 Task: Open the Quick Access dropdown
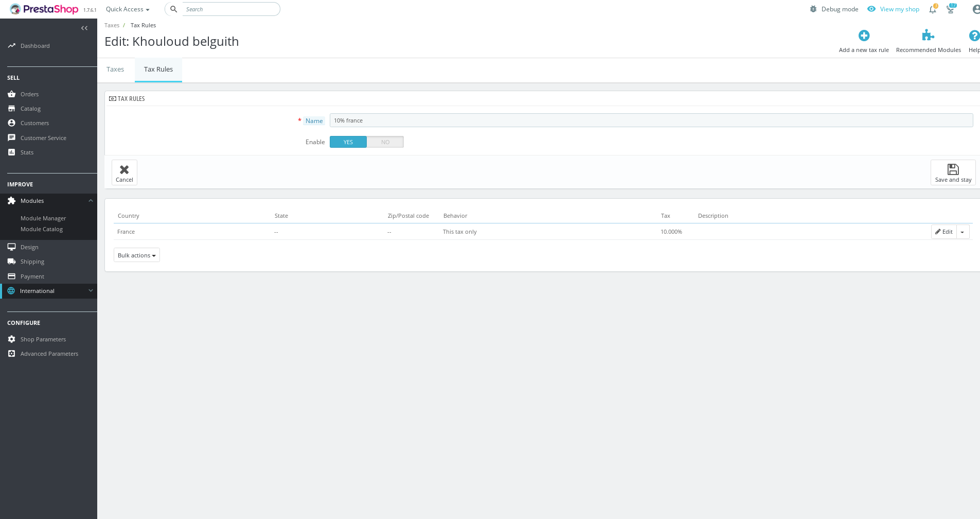click(x=128, y=9)
